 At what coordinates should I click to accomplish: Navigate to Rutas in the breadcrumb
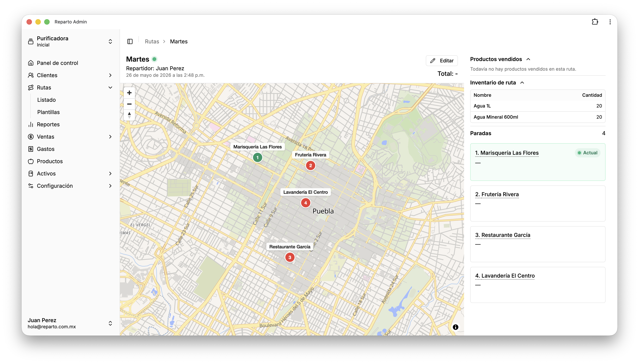[x=152, y=41]
